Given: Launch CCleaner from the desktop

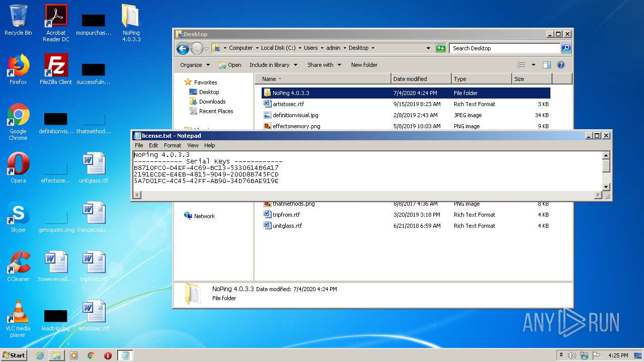Looking at the screenshot, I should [18, 266].
